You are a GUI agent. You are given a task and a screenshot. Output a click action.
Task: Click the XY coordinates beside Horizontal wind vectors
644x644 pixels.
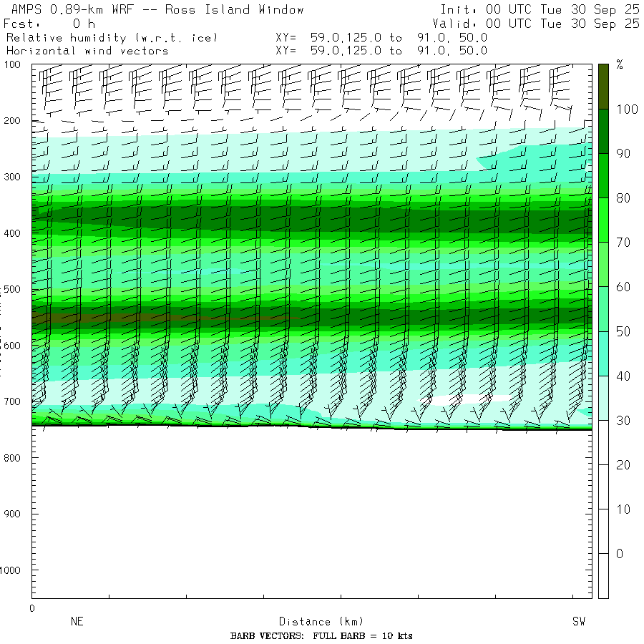click(x=381, y=51)
